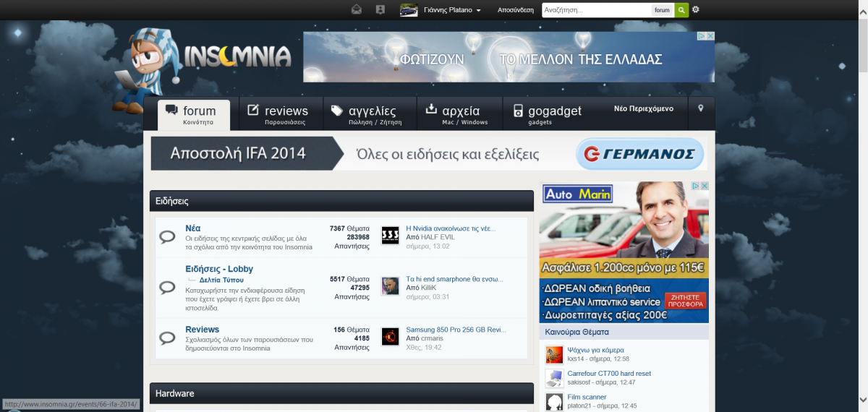Click the Ειδήσεις category header
The image size is (868, 412).
pos(341,201)
